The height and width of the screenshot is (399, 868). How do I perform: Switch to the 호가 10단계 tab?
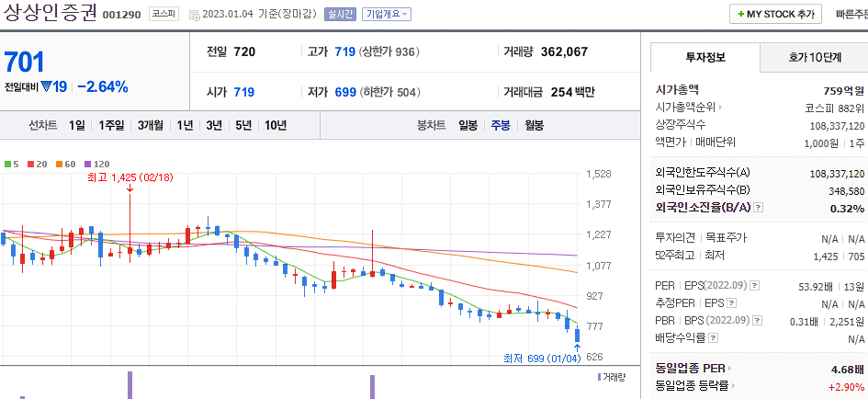(815, 57)
